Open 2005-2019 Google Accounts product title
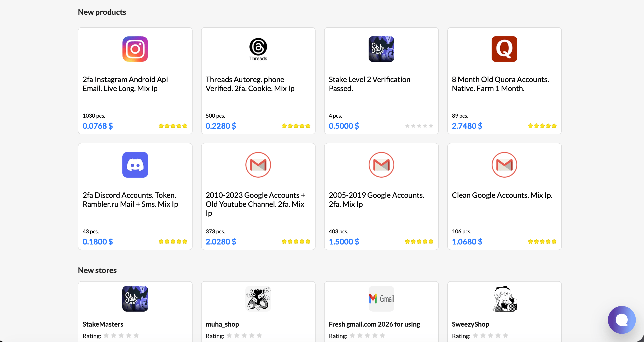Viewport: 644px width, 342px height. [376, 200]
